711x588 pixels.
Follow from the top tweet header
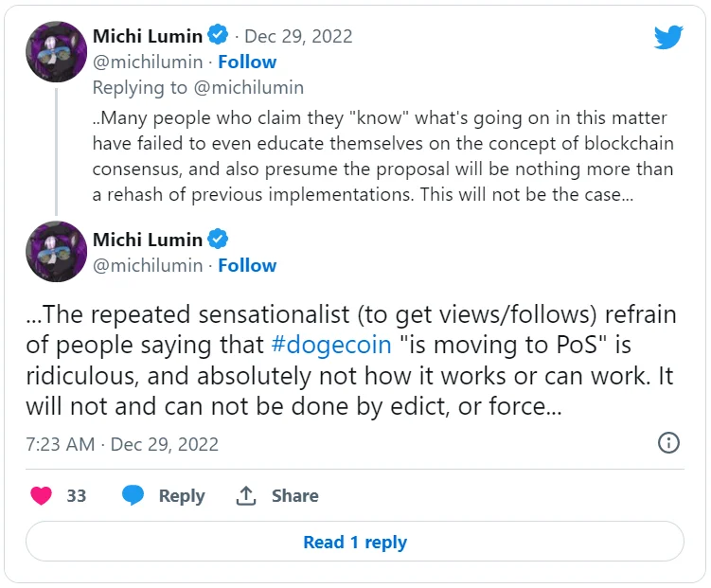tap(247, 62)
